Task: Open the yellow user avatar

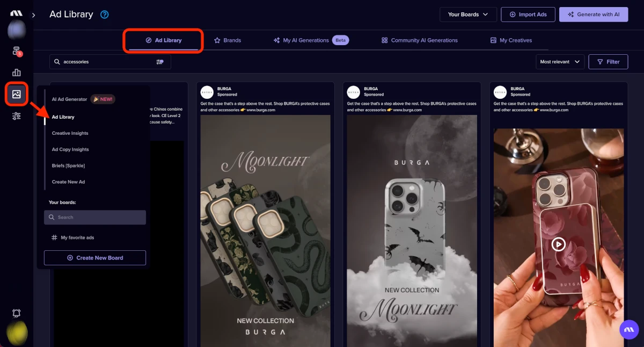Action: click(17, 333)
